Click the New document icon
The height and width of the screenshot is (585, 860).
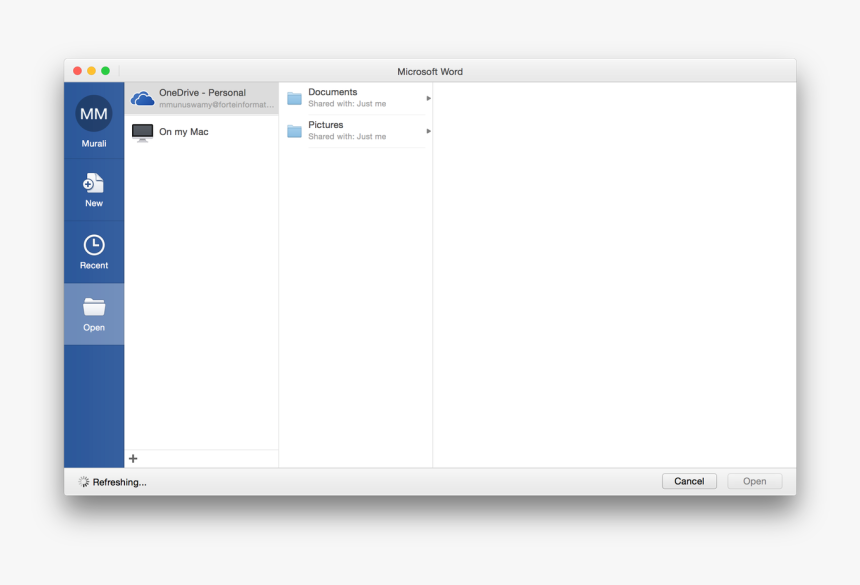(93, 183)
